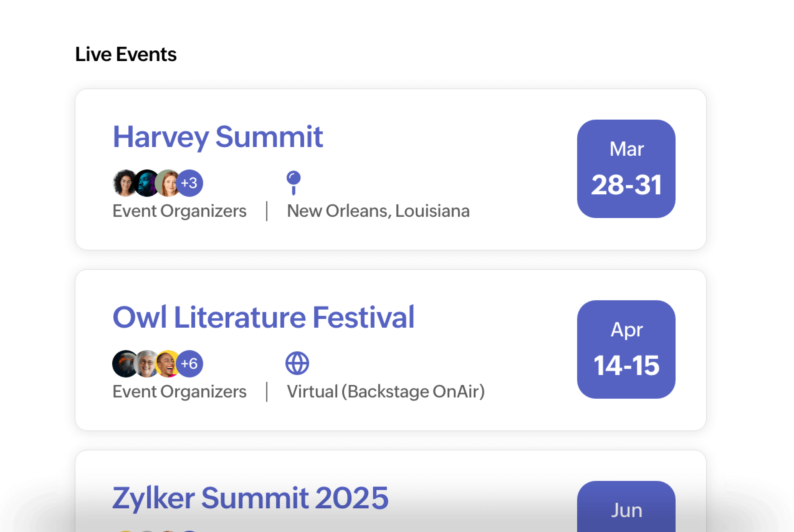Click the Live Events section heading

(x=126, y=54)
